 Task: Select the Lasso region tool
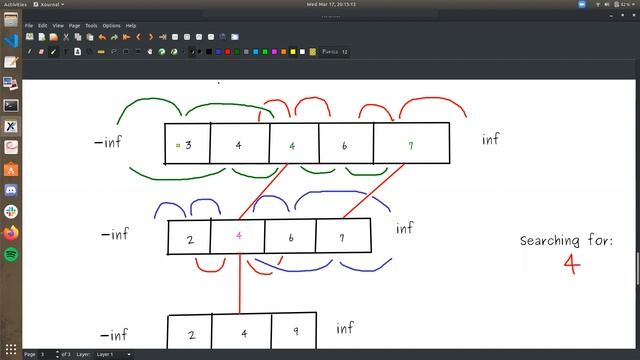click(113, 52)
